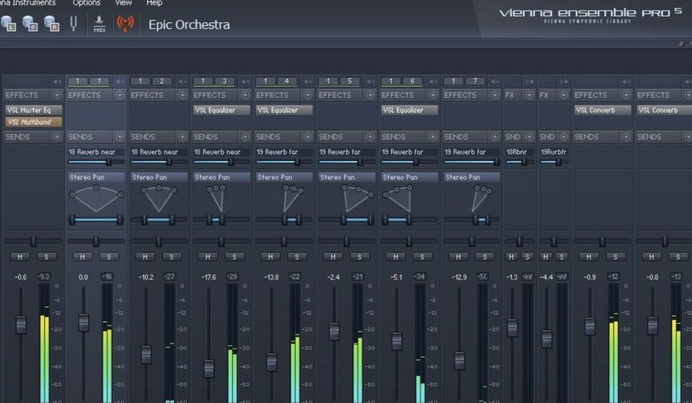Screen dimensions: 692x403
Task: Open the Help menu
Action: pos(154,3)
